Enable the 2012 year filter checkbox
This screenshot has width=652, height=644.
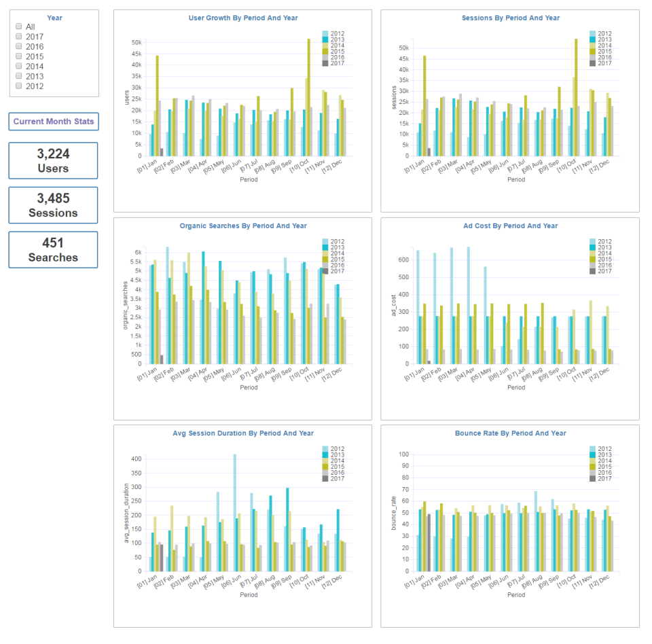pos(19,86)
